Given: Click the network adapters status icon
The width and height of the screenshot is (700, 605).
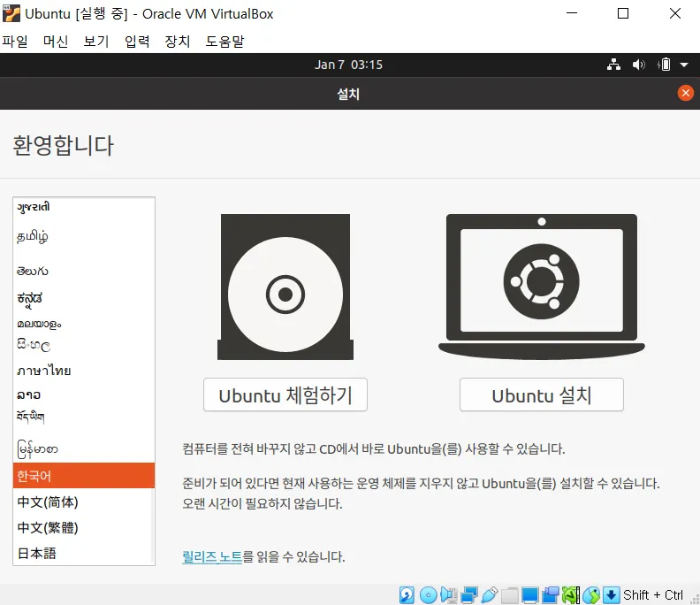Looking at the screenshot, I should (469, 595).
